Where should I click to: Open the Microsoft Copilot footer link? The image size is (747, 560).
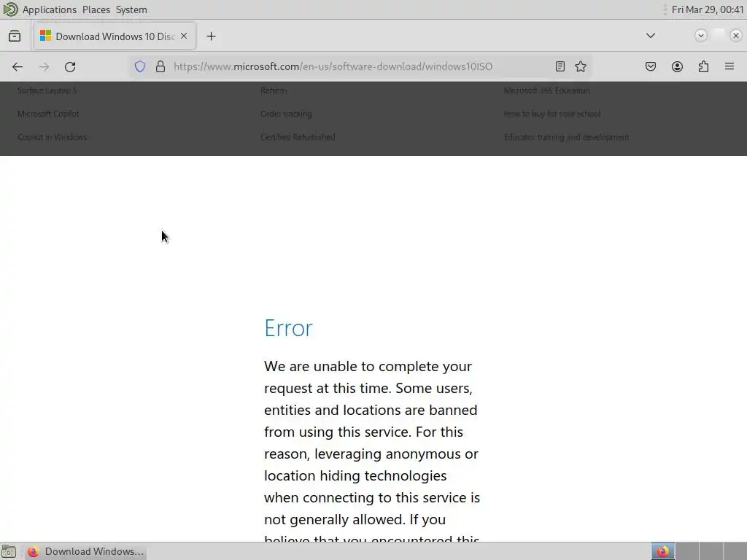click(48, 114)
